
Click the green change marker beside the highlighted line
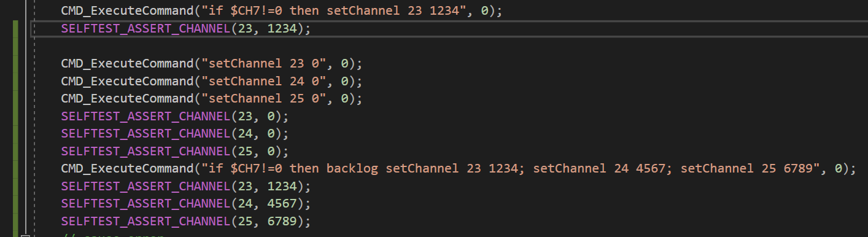(x=15, y=29)
